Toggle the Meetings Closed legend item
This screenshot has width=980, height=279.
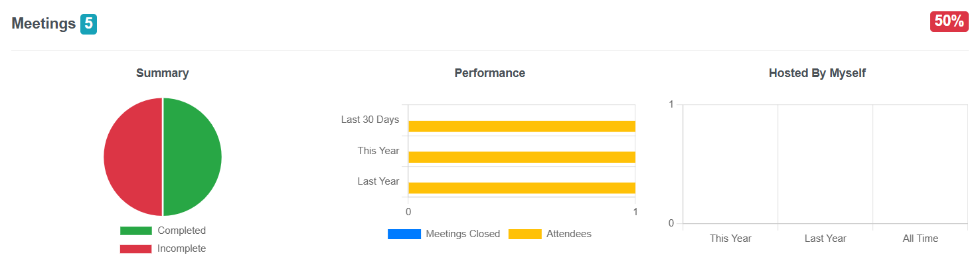coord(444,234)
